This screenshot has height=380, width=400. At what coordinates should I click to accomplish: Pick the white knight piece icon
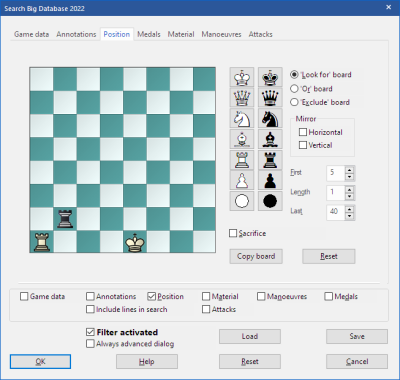242,118
